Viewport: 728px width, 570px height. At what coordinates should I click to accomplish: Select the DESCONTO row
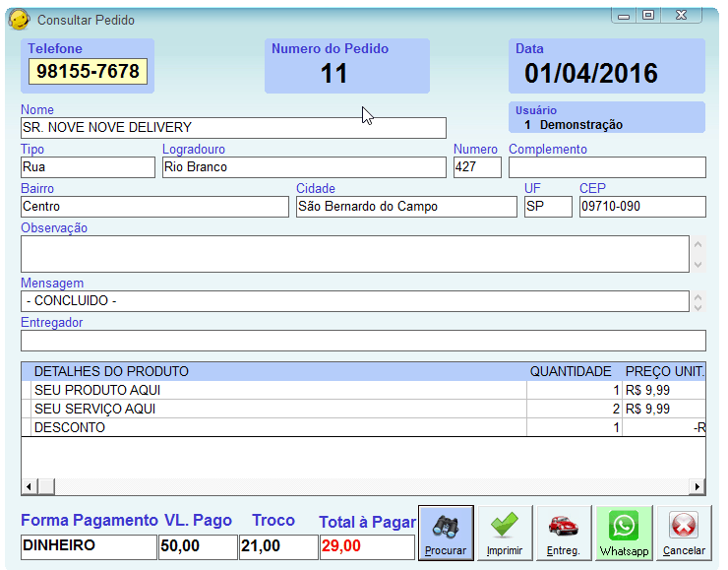(x=363, y=427)
